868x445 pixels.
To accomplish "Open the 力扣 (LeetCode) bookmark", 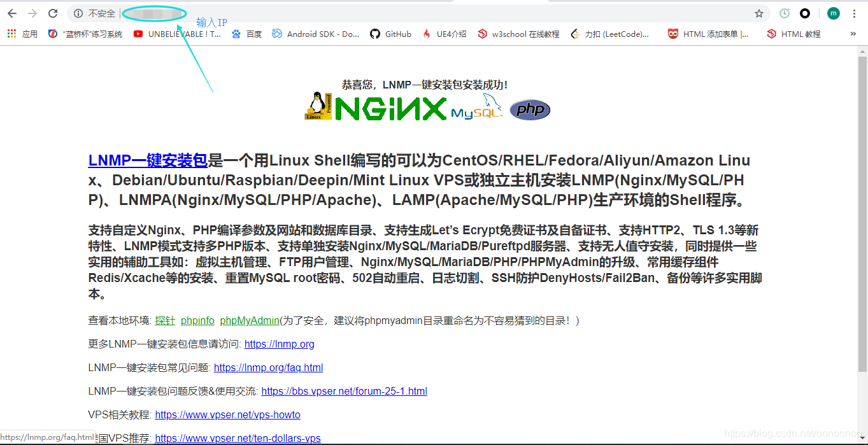I will pos(610,34).
